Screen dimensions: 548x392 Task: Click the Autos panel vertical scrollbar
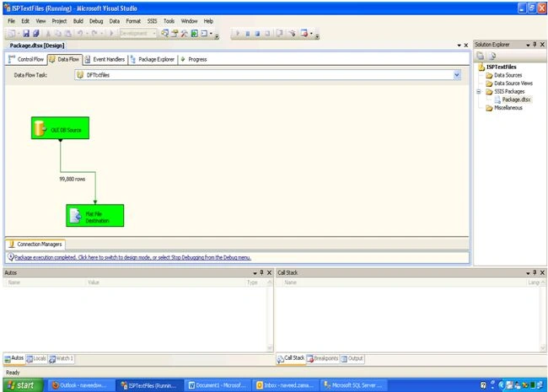(x=270, y=315)
